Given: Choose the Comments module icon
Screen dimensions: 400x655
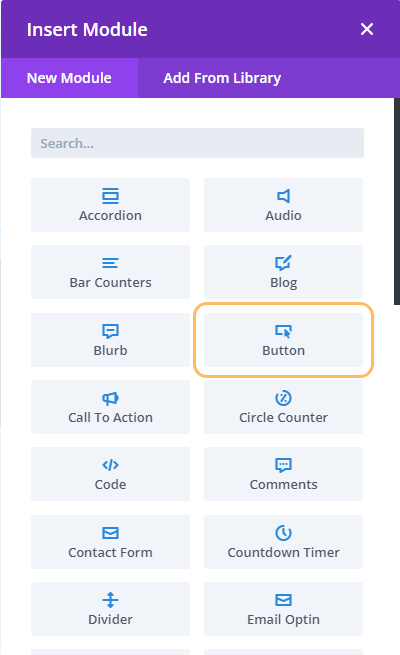Looking at the screenshot, I should 284,465.
